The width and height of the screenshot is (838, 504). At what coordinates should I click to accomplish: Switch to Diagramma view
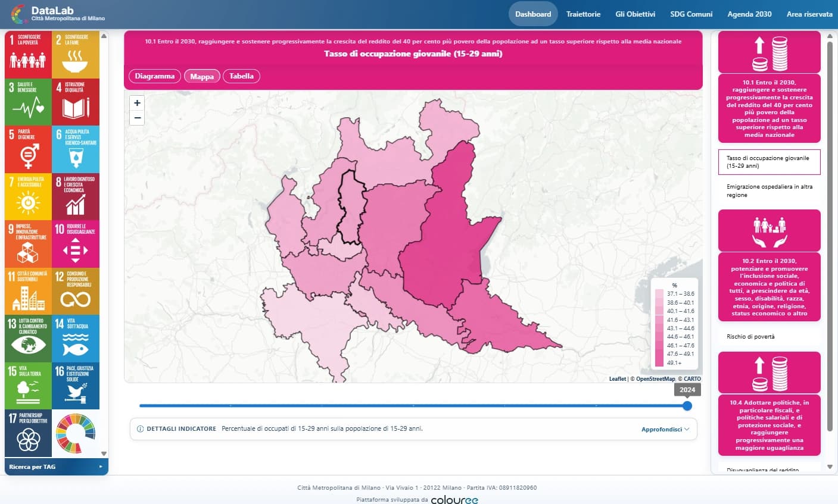coord(155,76)
